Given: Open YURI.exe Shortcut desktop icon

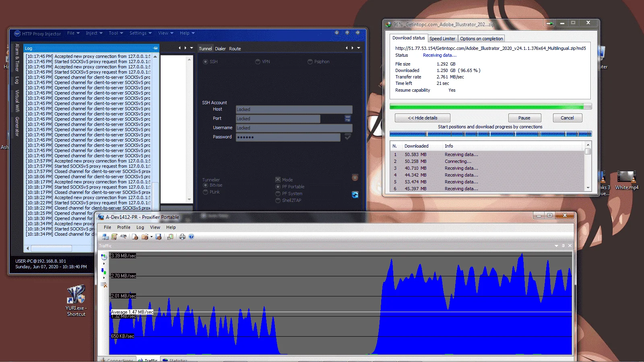Looking at the screenshot, I should point(76,301).
